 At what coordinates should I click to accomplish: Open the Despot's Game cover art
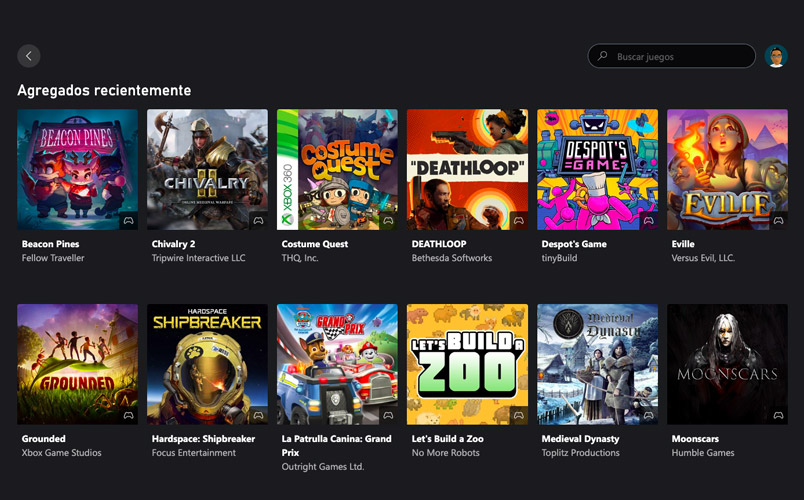tap(597, 169)
